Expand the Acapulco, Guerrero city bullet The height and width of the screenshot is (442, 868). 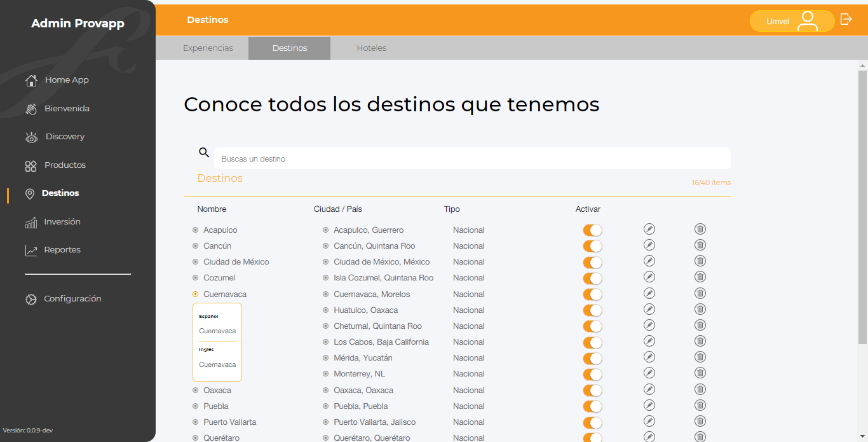326,230
